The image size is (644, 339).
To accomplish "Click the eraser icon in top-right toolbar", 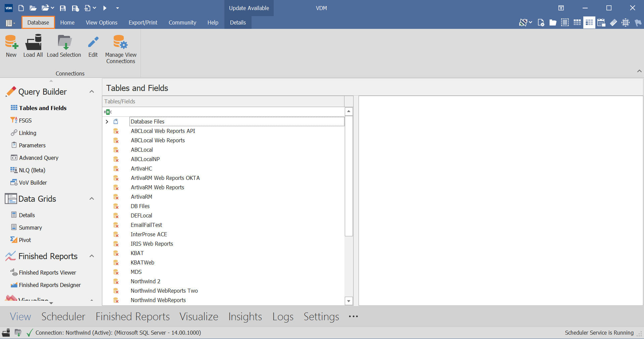I will click(613, 22).
